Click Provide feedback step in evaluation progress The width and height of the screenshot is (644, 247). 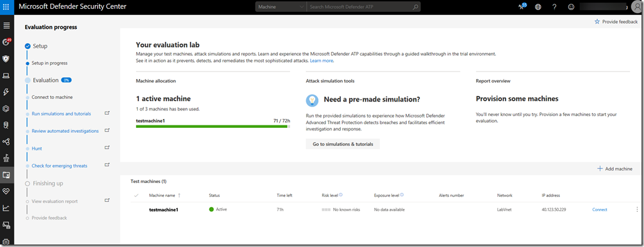(x=49, y=218)
